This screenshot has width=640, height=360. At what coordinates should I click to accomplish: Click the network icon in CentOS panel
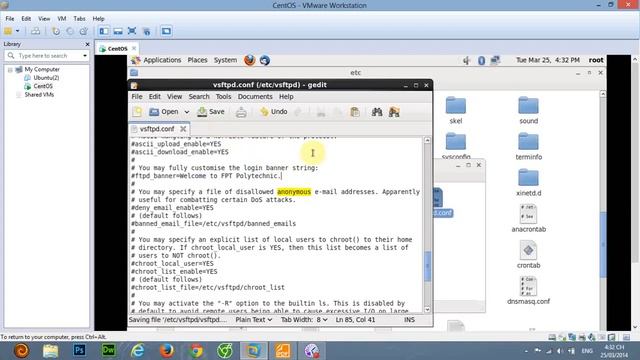[x=495, y=60]
